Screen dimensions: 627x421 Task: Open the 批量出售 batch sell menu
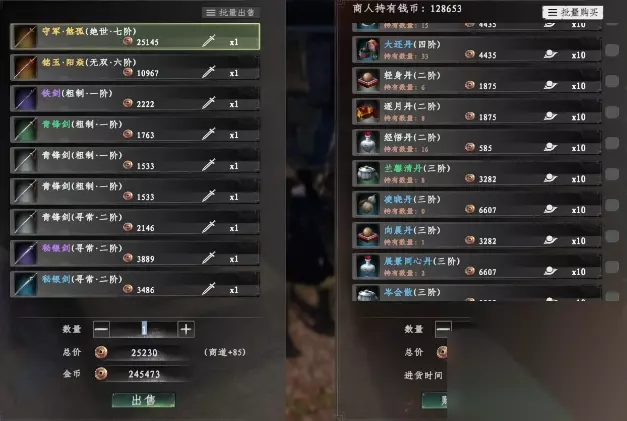tap(230, 13)
